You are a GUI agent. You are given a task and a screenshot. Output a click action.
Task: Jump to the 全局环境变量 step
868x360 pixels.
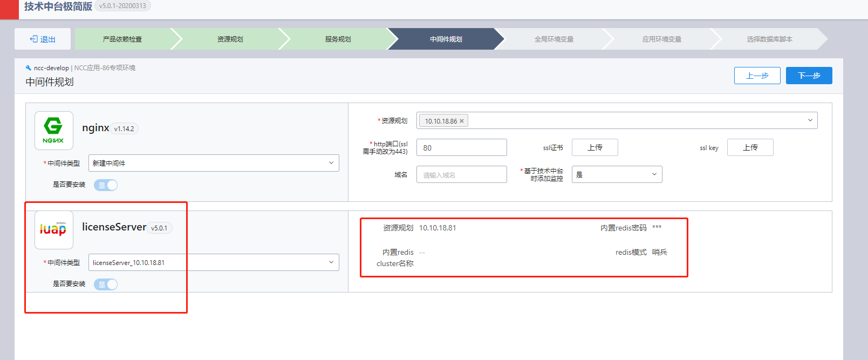554,39
